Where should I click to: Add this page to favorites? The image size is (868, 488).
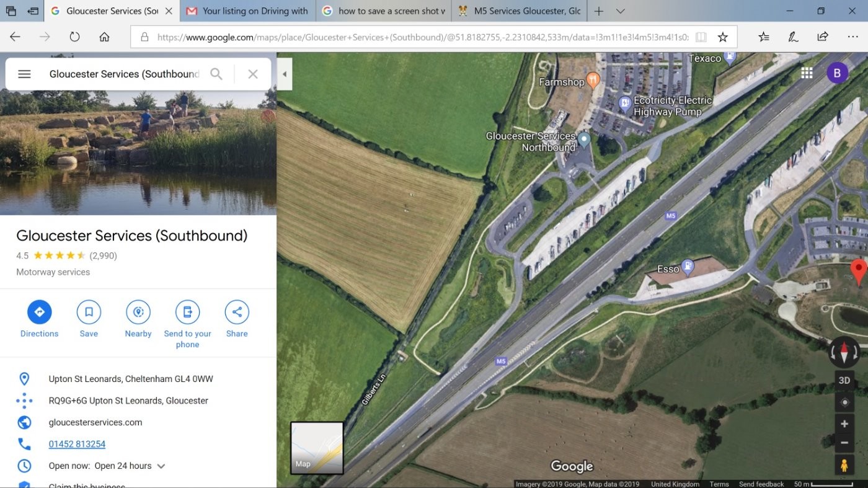(723, 37)
